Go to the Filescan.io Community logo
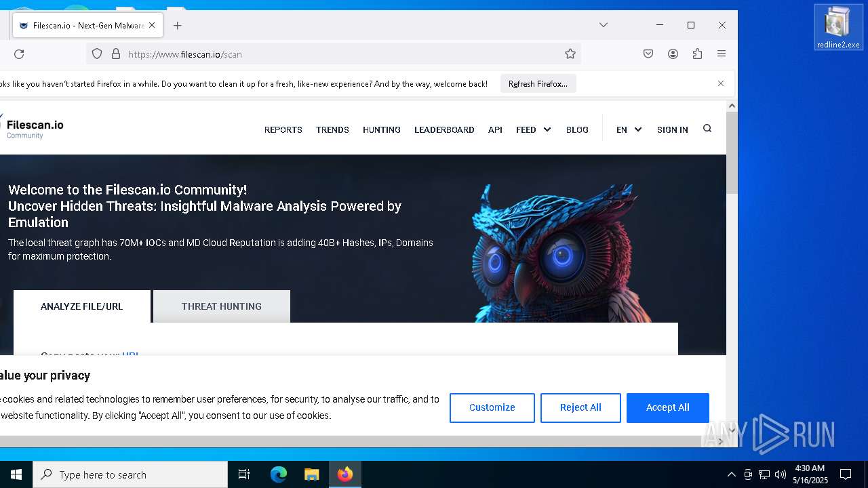Image resolution: width=868 pixels, height=488 pixels. click(x=33, y=127)
